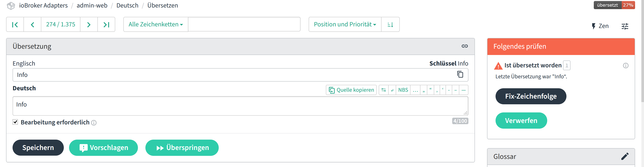Copy the English source text icon
This screenshot has height=167, width=644.
460,75
